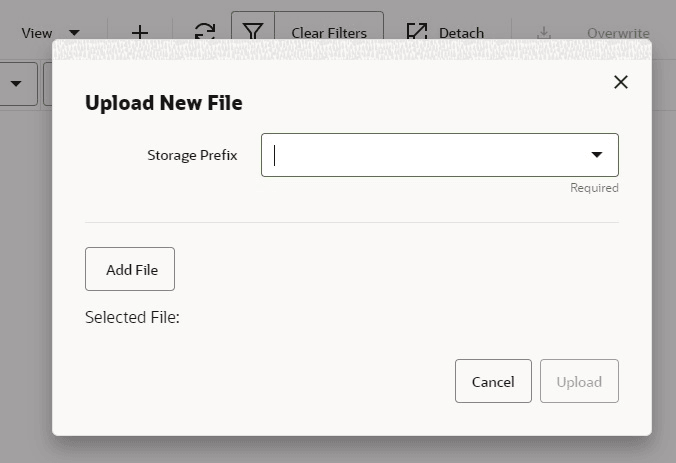
Task: Click the Selected File label text
Action: (x=132, y=317)
